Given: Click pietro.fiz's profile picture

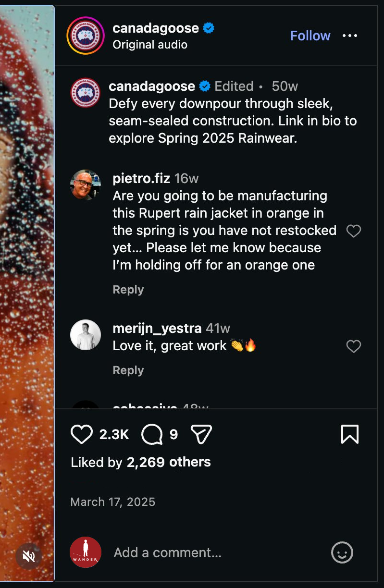Looking at the screenshot, I should 86,185.
